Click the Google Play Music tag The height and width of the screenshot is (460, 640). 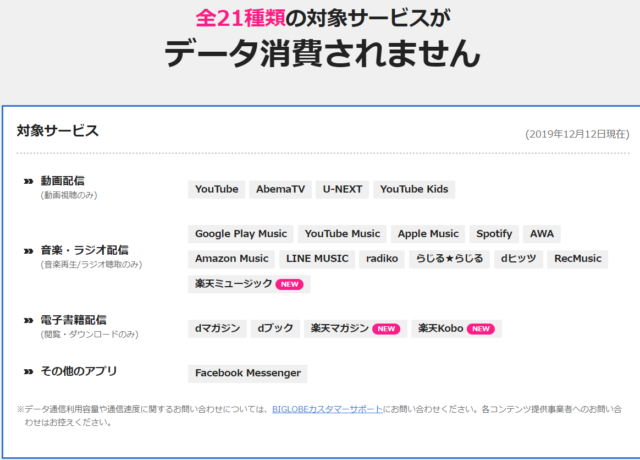241,234
